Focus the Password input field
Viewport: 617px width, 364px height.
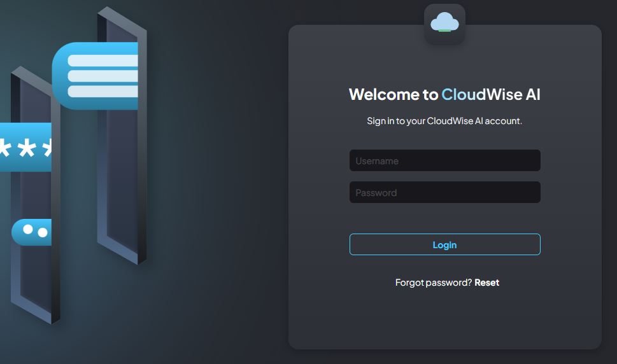point(444,192)
